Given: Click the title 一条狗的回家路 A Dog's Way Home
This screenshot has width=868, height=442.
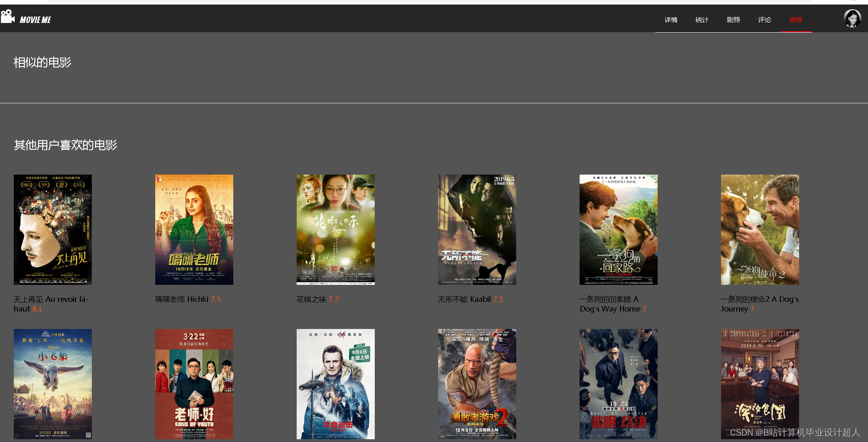Looking at the screenshot, I should [610, 304].
